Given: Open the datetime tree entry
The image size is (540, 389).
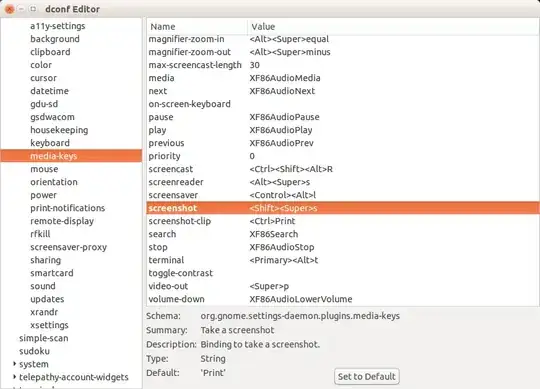Looking at the screenshot, I should [x=49, y=91].
